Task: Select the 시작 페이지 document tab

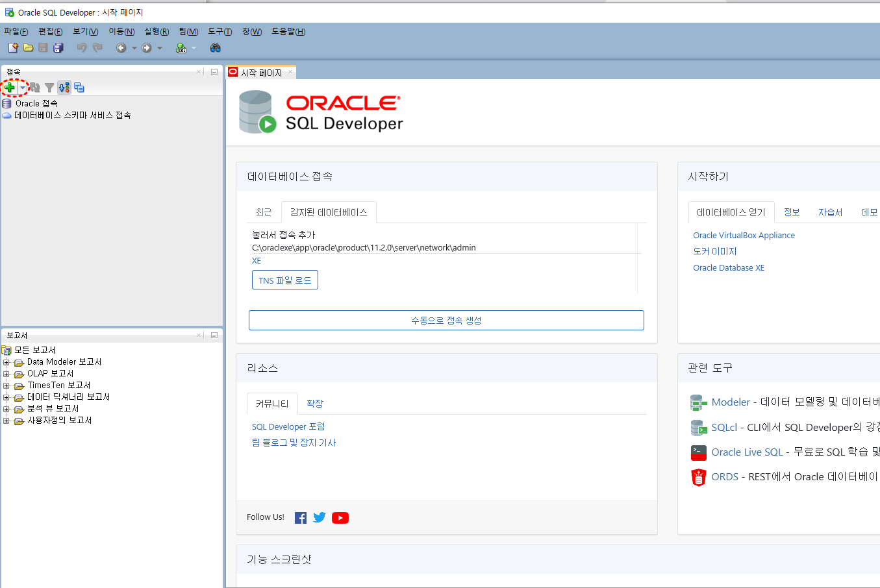Action: click(261, 73)
